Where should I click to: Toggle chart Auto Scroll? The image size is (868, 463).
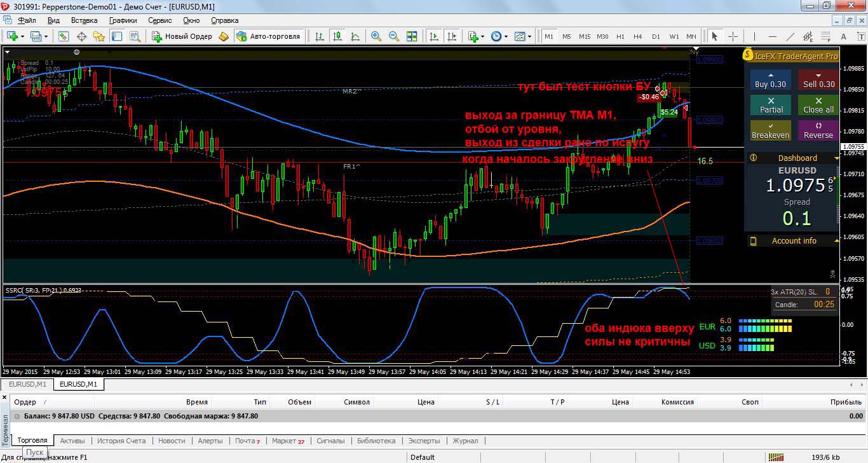coord(435,36)
